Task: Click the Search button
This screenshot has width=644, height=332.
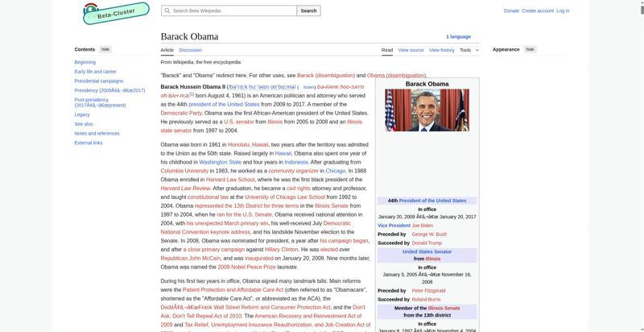Action: [308, 10]
